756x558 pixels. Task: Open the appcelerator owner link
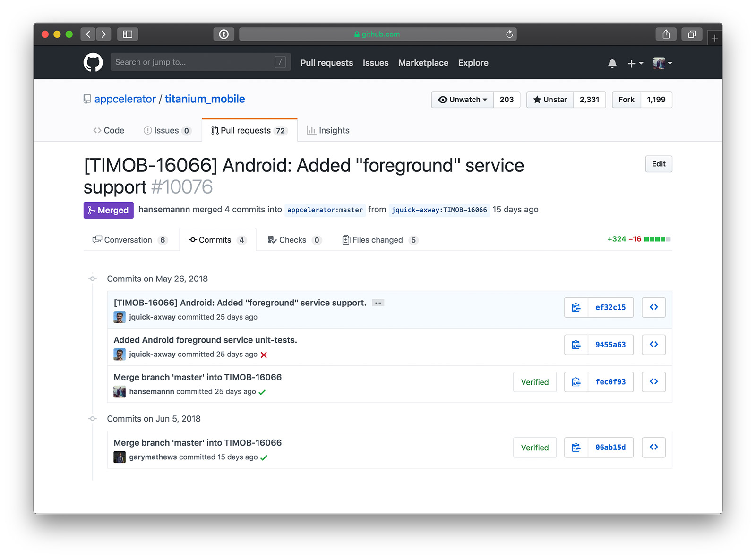(125, 99)
